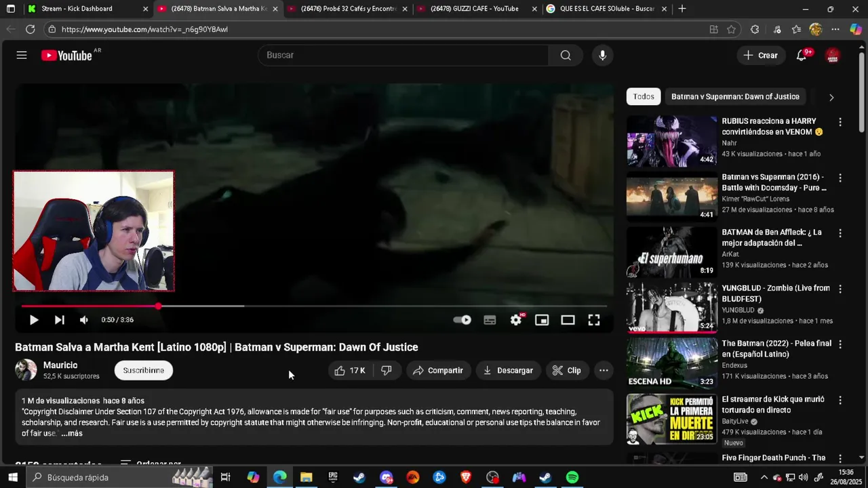The height and width of the screenshot is (488, 868).
Task: Open more actions ellipsis under video
Action: (604, 370)
